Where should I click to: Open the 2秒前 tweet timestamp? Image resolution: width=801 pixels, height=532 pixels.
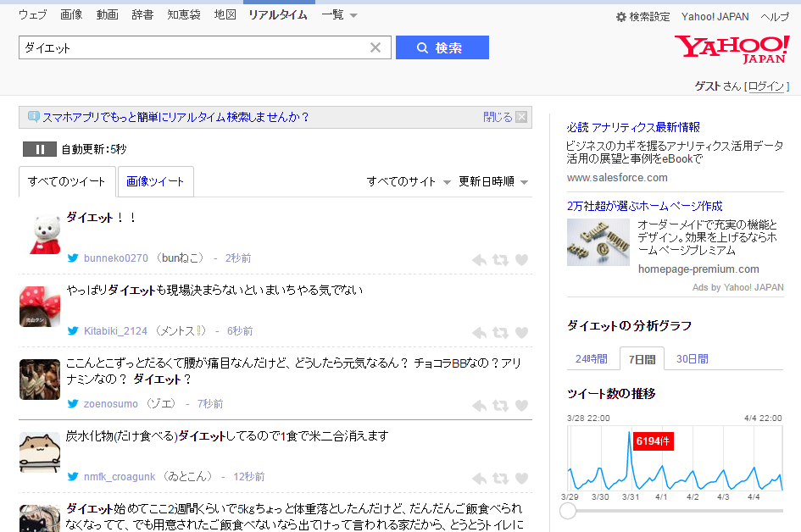[238, 258]
